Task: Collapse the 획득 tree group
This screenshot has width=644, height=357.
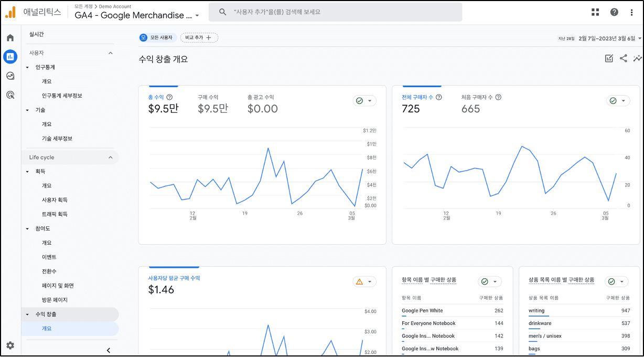Action: [x=27, y=172]
